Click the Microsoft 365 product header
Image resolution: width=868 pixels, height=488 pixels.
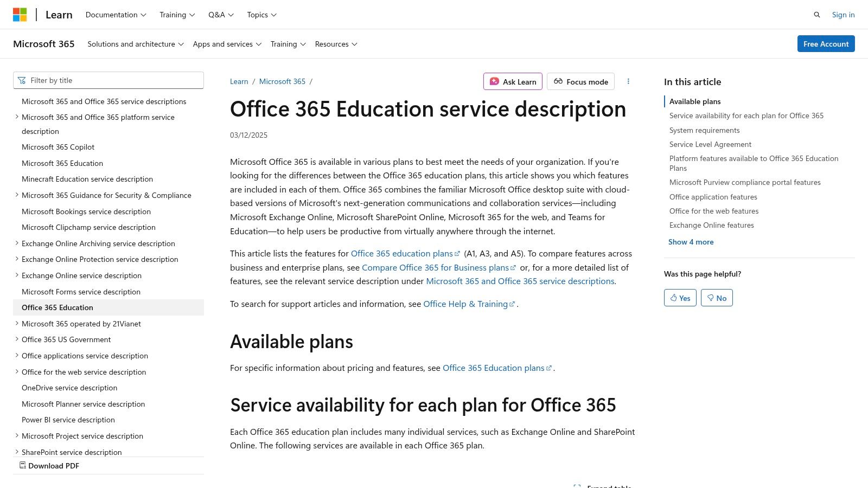click(x=44, y=44)
